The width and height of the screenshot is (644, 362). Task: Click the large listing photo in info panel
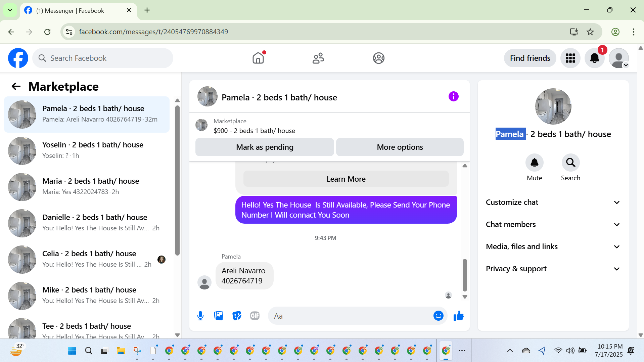pos(553,106)
